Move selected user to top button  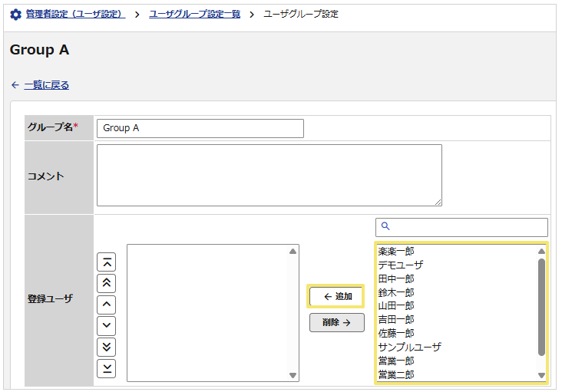pos(107,262)
